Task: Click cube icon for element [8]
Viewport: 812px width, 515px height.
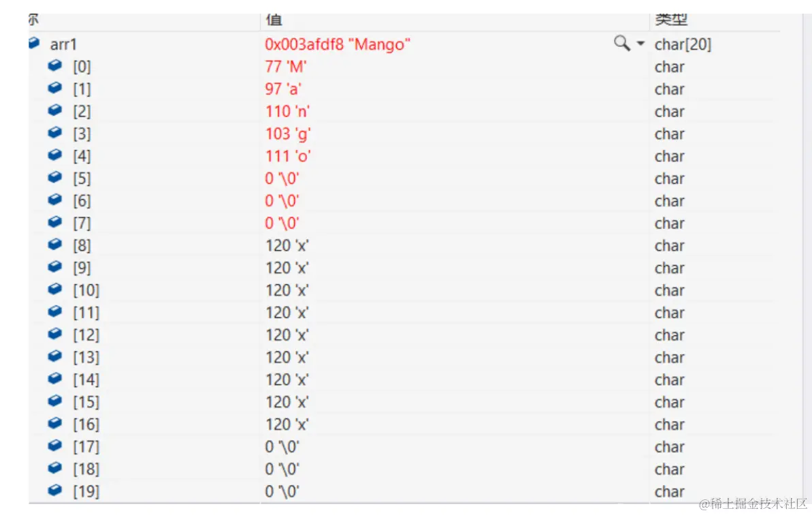Action: point(55,245)
